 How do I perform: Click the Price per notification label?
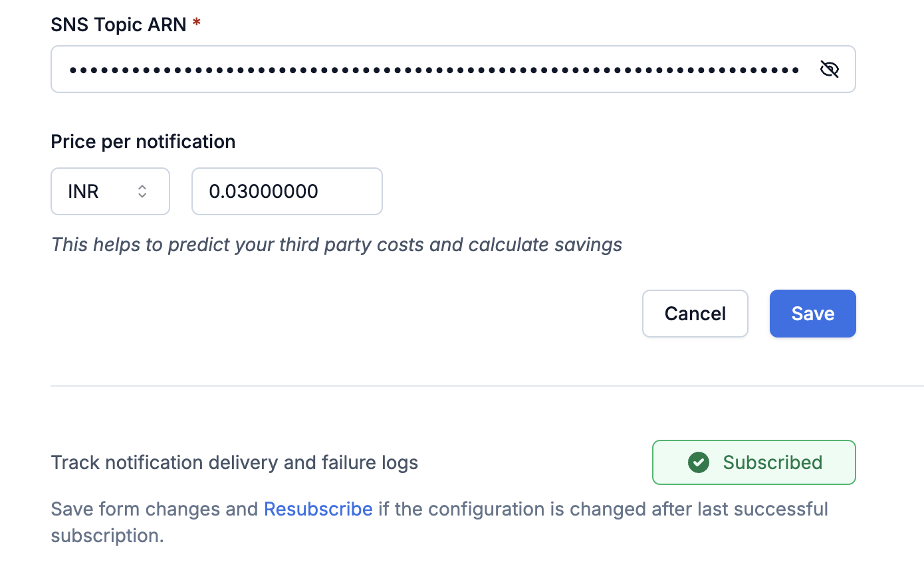pyautogui.click(x=144, y=142)
